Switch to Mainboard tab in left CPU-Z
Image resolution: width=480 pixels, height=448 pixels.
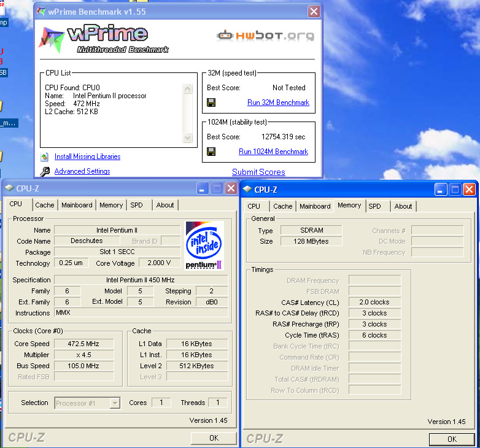click(77, 205)
